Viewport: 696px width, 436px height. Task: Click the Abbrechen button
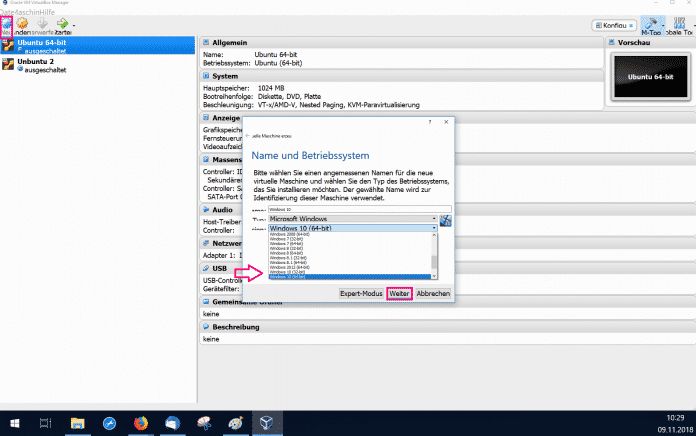click(x=433, y=293)
